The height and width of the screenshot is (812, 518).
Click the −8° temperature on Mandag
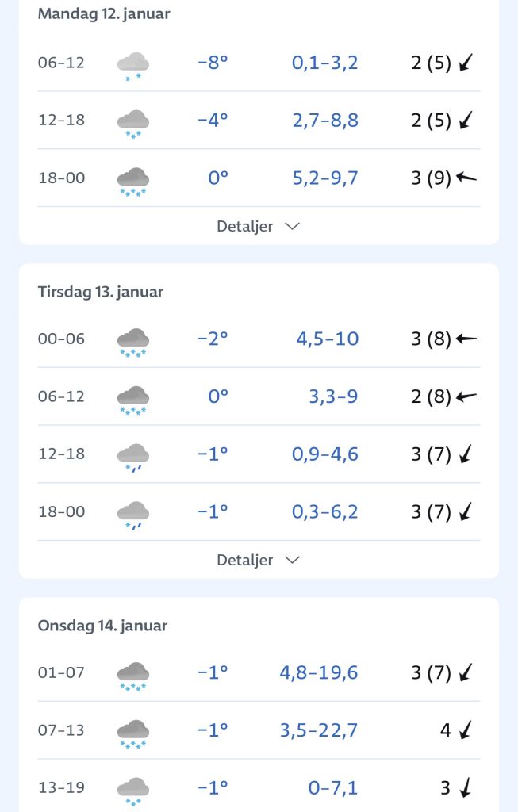click(x=213, y=63)
